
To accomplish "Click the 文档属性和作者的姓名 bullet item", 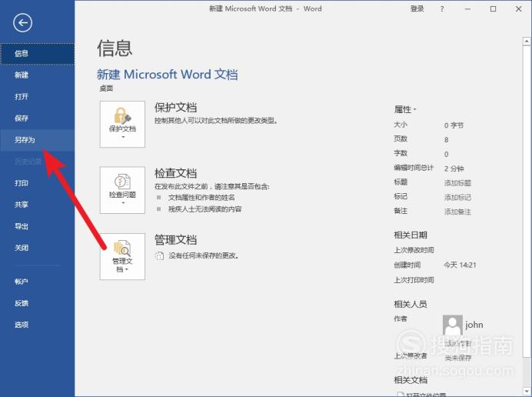I will [201, 198].
